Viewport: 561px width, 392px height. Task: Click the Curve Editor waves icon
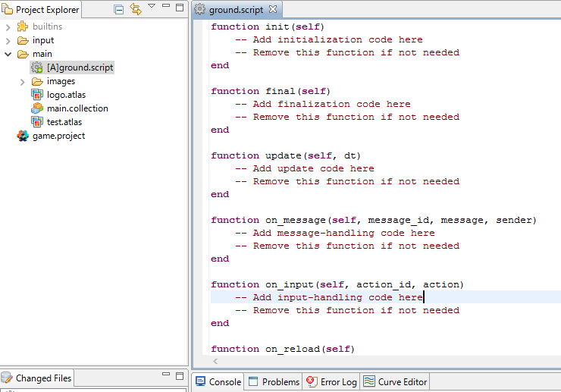click(x=369, y=381)
